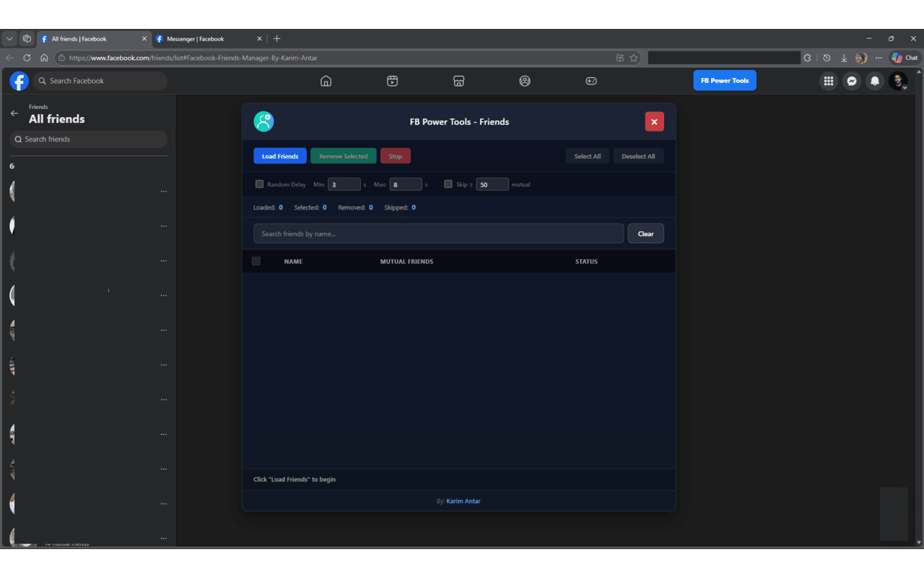Focus the Skip mutual count field
This screenshot has height=578, width=924.
(492, 184)
